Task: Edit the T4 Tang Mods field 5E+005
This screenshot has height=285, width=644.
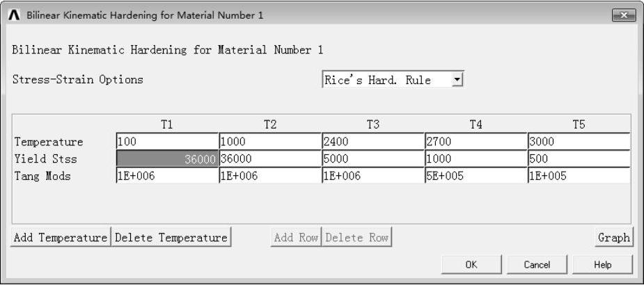Action: 476,176
